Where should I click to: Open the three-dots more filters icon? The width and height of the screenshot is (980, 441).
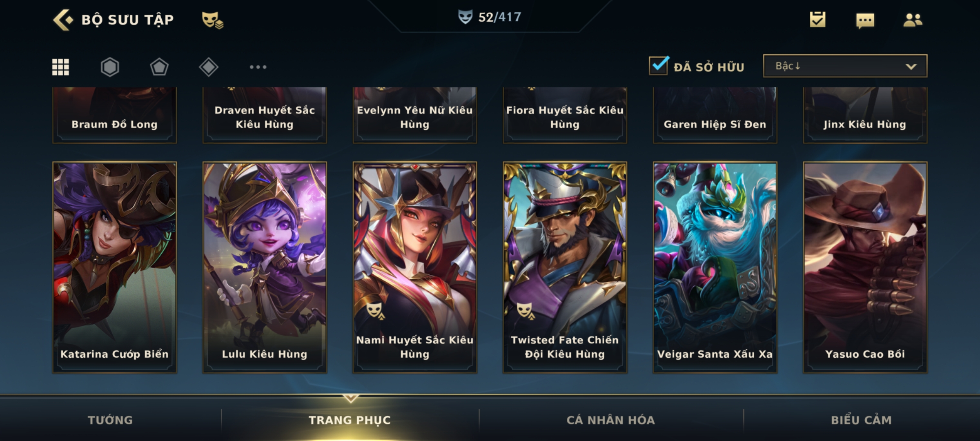coord(258,67)
